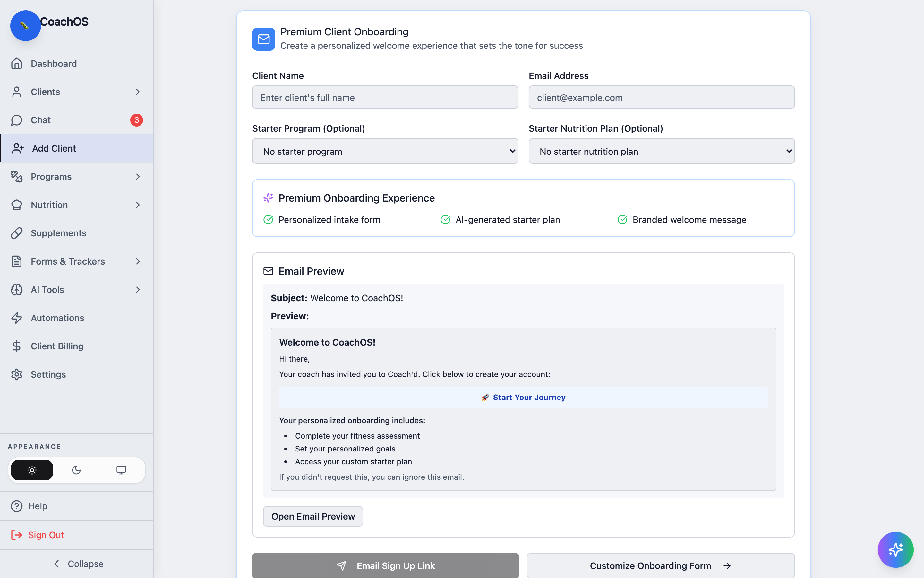This screenshot has width=924, height=578.
Task: Click the Programs dumbbell icon
Action: point(16,177)
